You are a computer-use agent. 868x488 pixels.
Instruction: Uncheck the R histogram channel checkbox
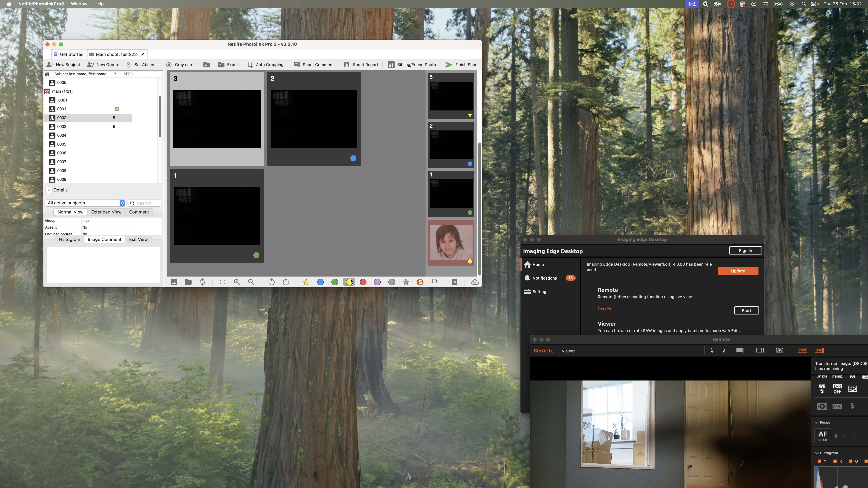click(x=835, y=461)
